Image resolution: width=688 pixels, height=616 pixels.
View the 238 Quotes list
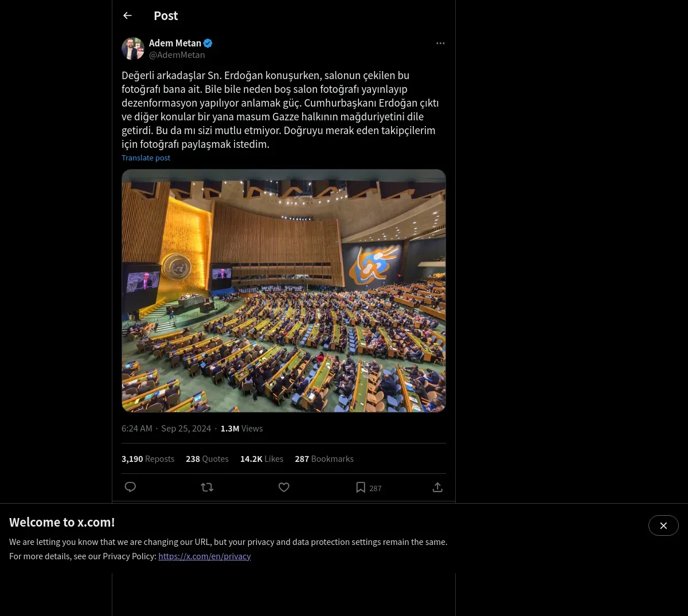(x=207, y=458)
